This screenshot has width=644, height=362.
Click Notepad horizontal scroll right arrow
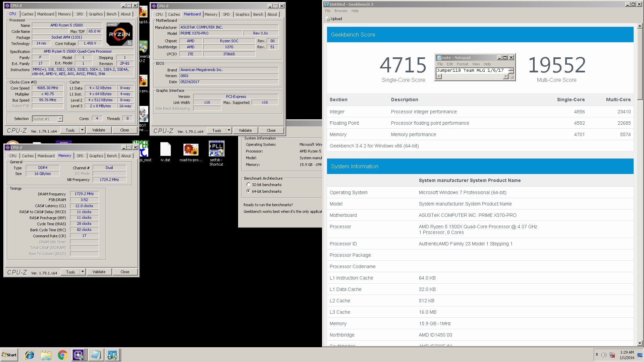pyautogui.click(x=506, y=76)
